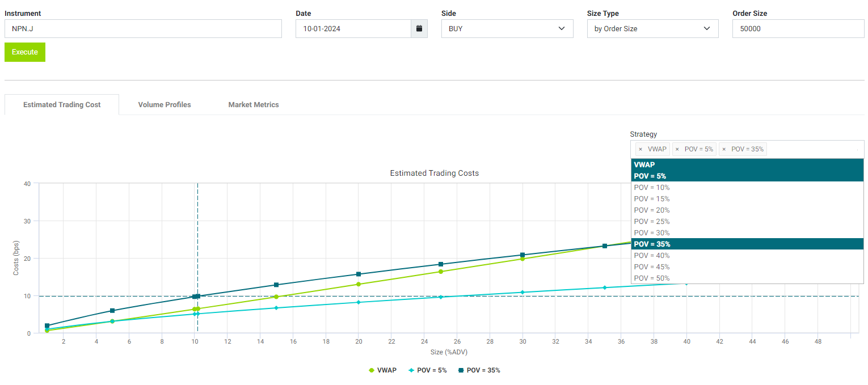The width and height of the screenshot is (868, 385).
Task: Toggle POV = 35% legend entry
Action: (x=479, y=370)
